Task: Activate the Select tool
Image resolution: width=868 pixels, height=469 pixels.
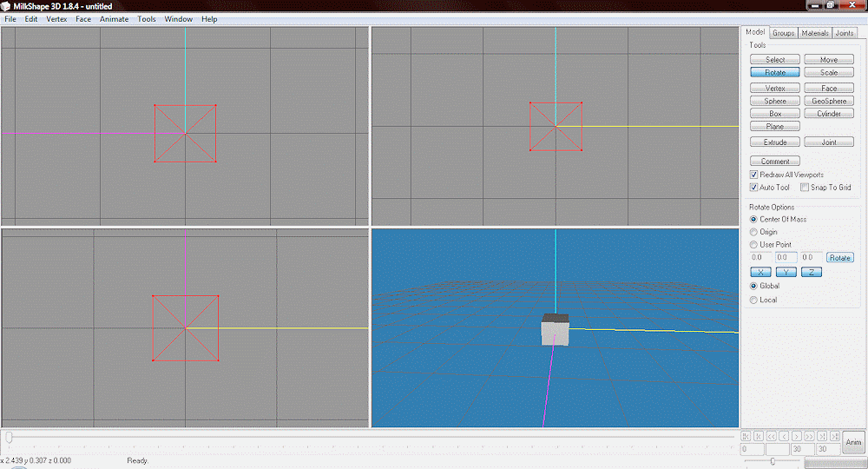Action: [774, 59]
